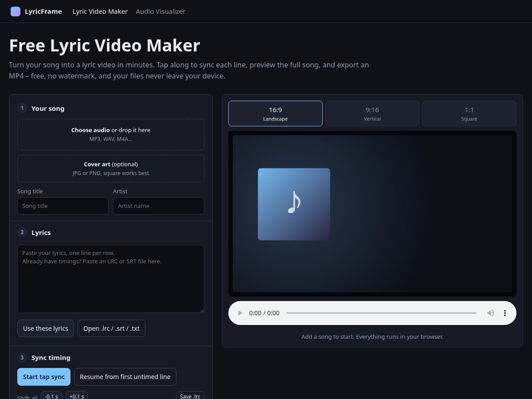Screen dimensions: 532x399
Task: Click the 0:00 / 0:00 time display
Action: tap(264, 313)
